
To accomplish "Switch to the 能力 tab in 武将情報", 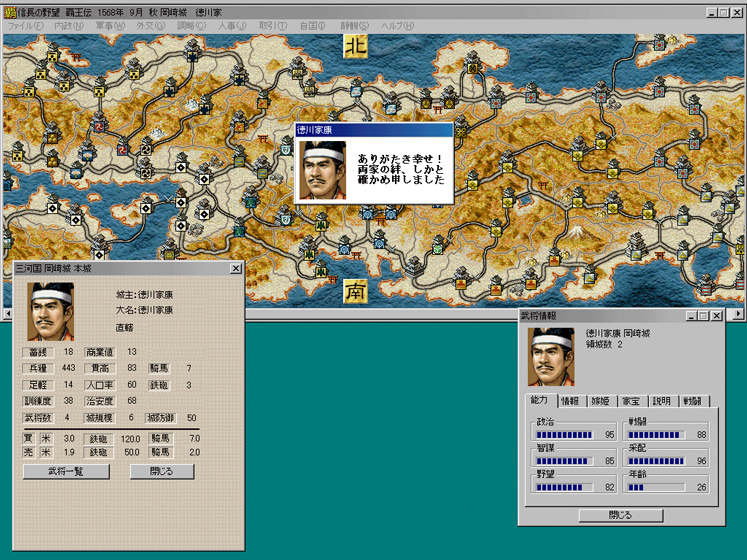I will (x=540, y=400).
